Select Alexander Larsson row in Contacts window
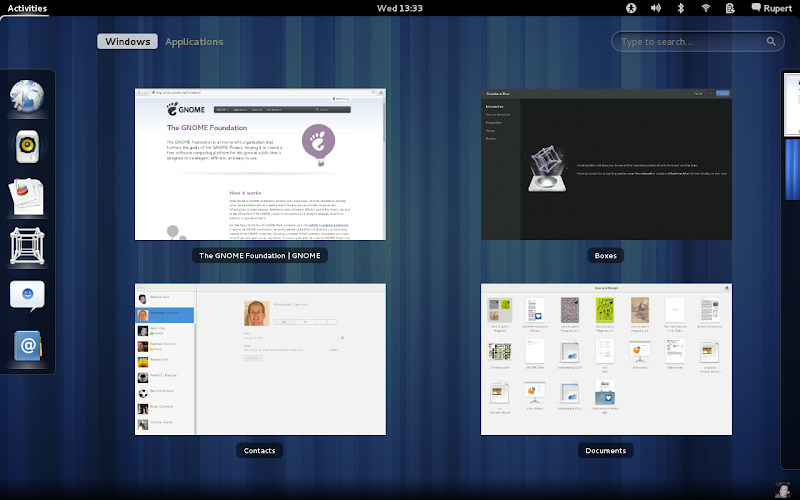The width and height of the screenshot is (800, 500). coord(164,315)
